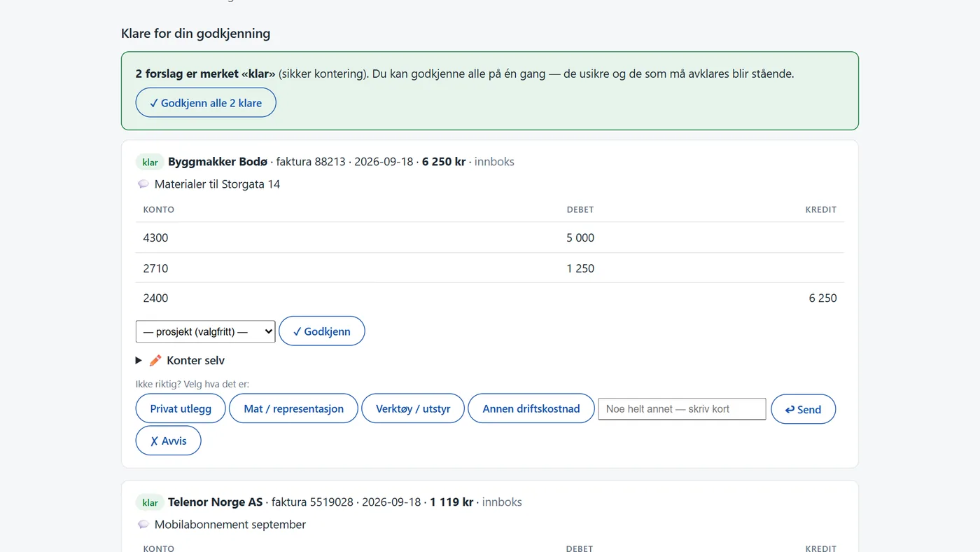Click the credit amount 6 250 in the table
980x552 pixels.
(x=822, y=298)
